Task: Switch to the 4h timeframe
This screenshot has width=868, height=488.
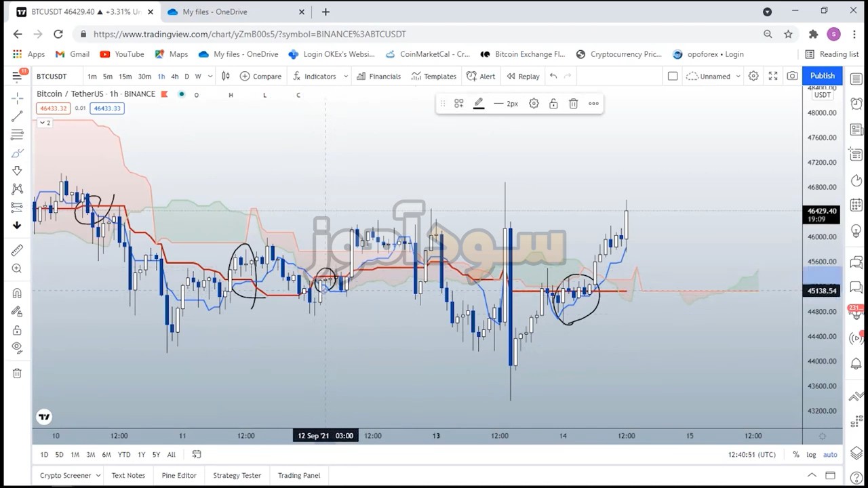Action: tap(174, 76)
